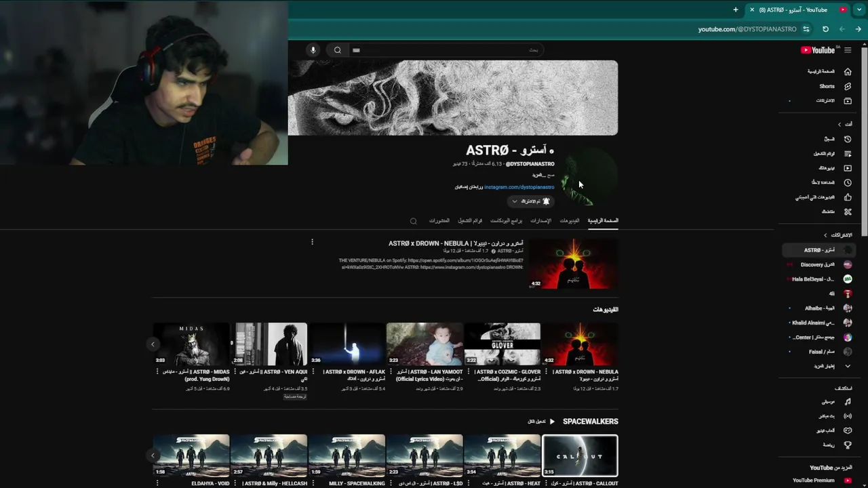Open the Your videos play icon

click(x=848, y=168)
